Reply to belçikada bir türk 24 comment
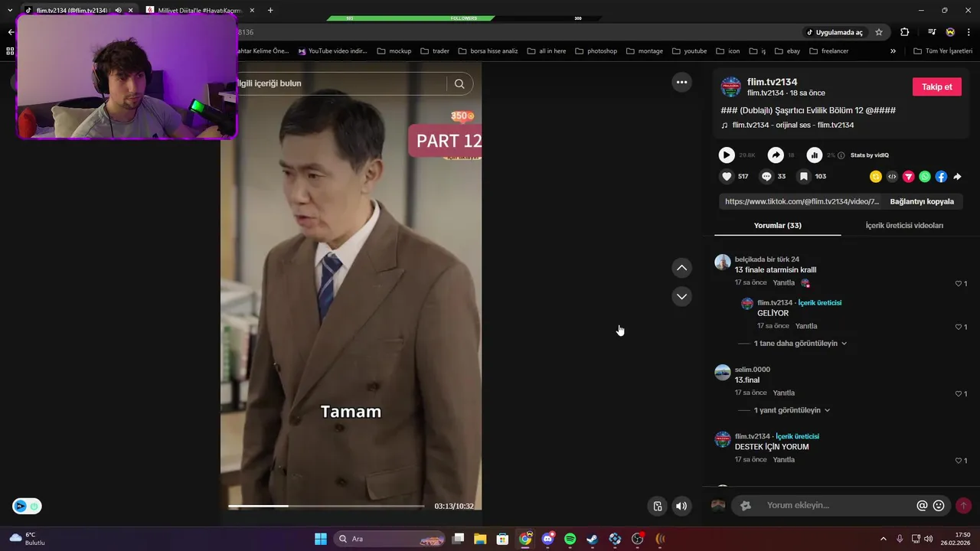The image size is (980, 551). [x=784, y=282]
